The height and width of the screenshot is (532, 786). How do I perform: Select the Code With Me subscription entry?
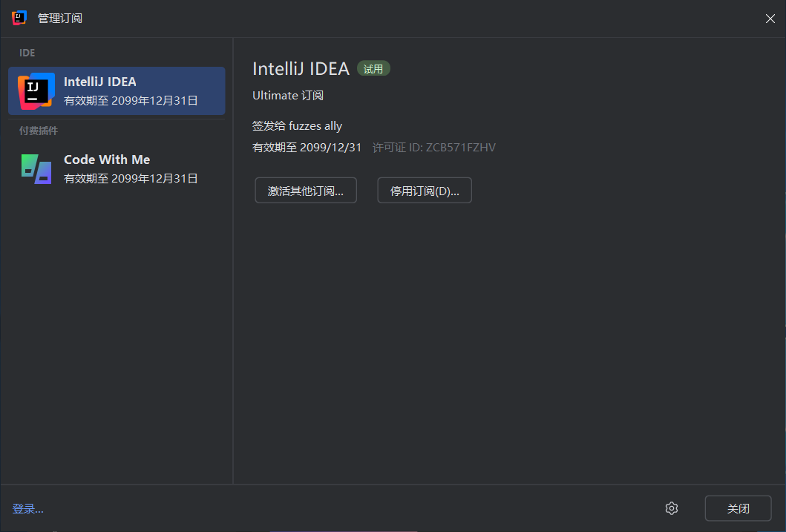[x=107, y=160]
